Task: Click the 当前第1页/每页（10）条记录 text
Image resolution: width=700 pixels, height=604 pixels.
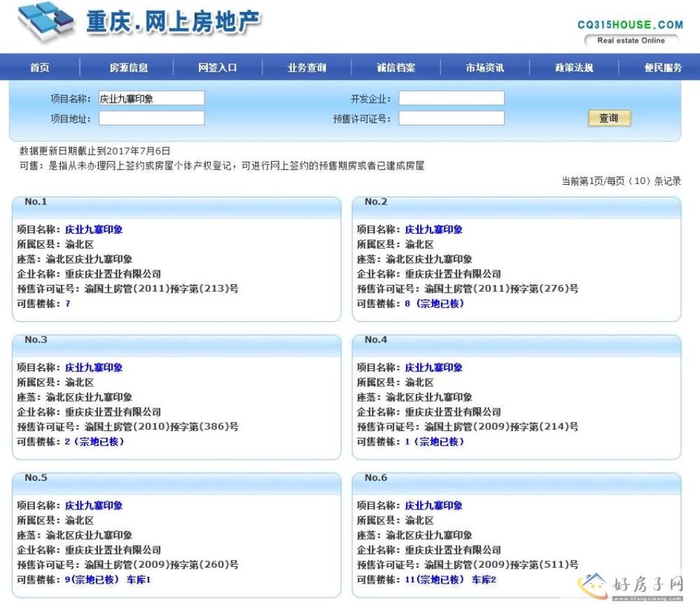Action: pyautogui.click(x=621, y=181)
